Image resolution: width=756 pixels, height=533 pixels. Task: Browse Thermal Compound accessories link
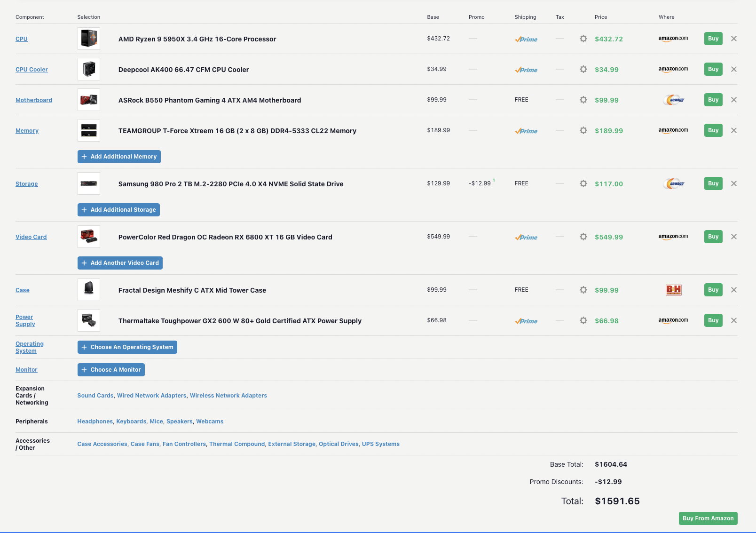[237, 444]
